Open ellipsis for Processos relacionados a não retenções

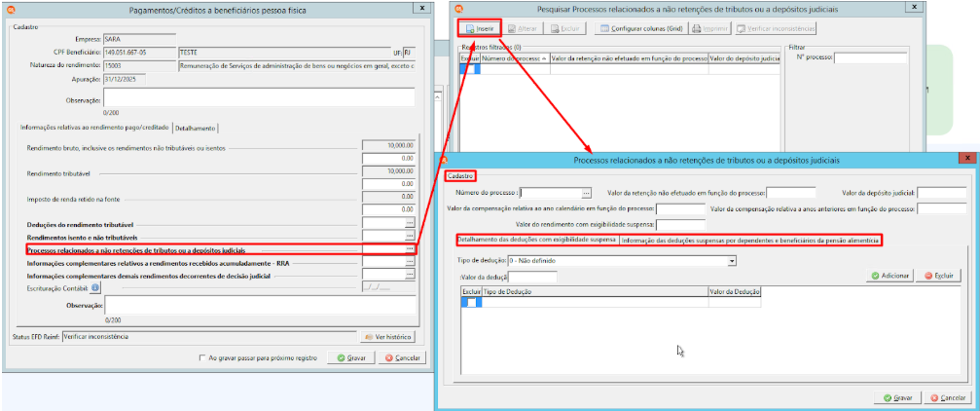coord(410,249)
